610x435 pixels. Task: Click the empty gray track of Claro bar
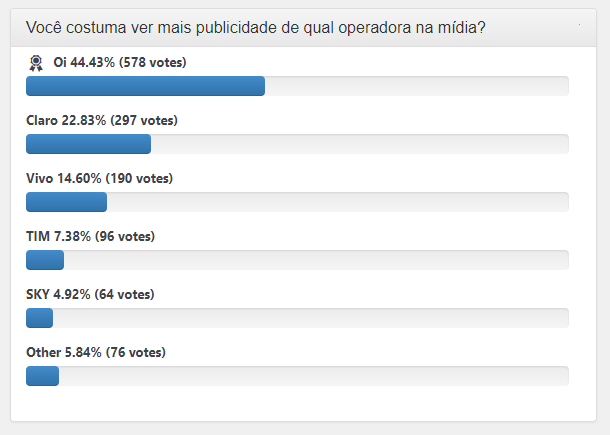click(x=360, y=144)
